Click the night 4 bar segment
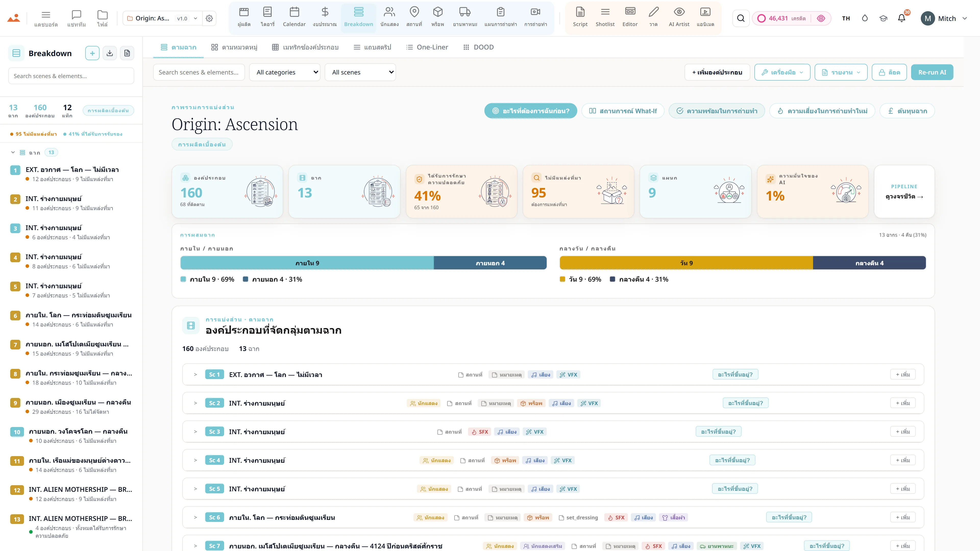This screenshot has height=551, width=980. tap(869, 263)
